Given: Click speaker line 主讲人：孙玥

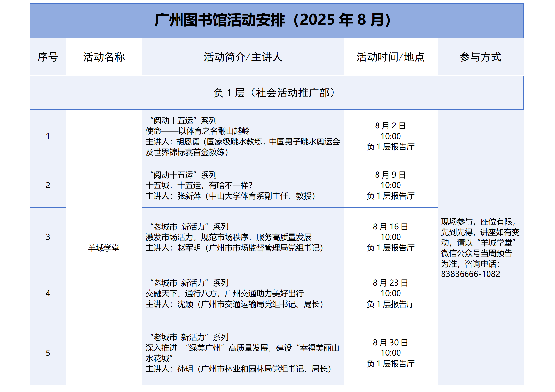Looking at the screenshot, I should point(238,369).
